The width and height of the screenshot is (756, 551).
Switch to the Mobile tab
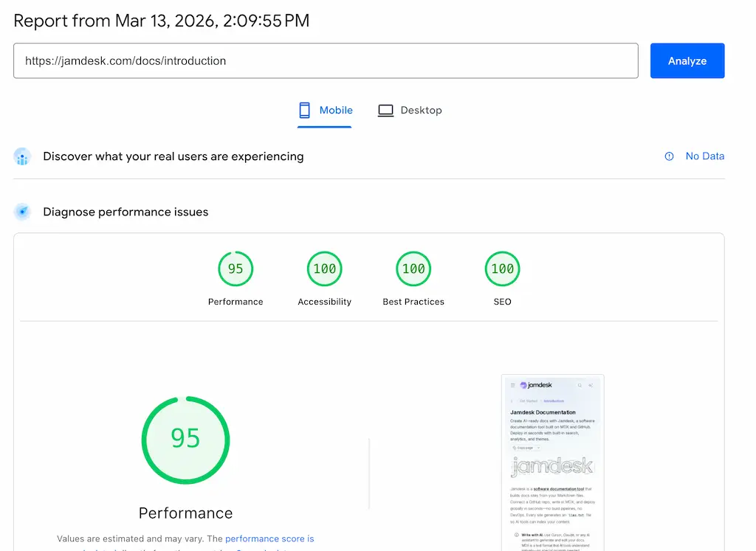[x=325, y=109]
